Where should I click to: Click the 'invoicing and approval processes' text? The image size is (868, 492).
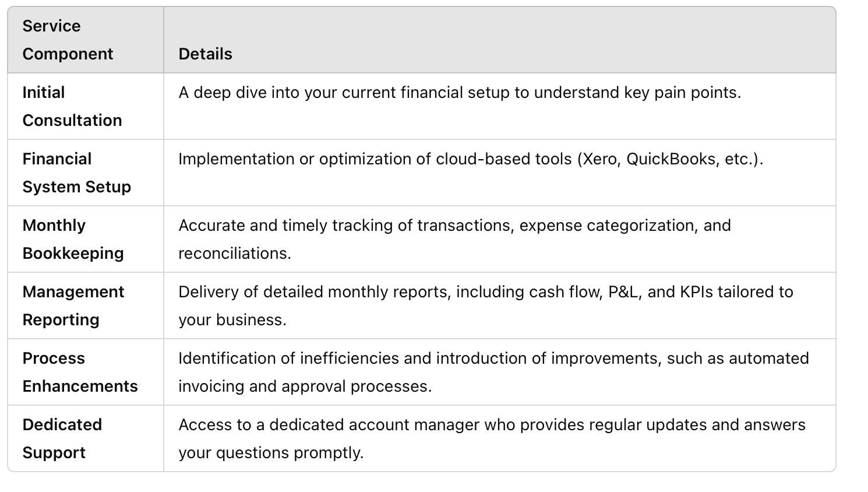pos(305,386)
